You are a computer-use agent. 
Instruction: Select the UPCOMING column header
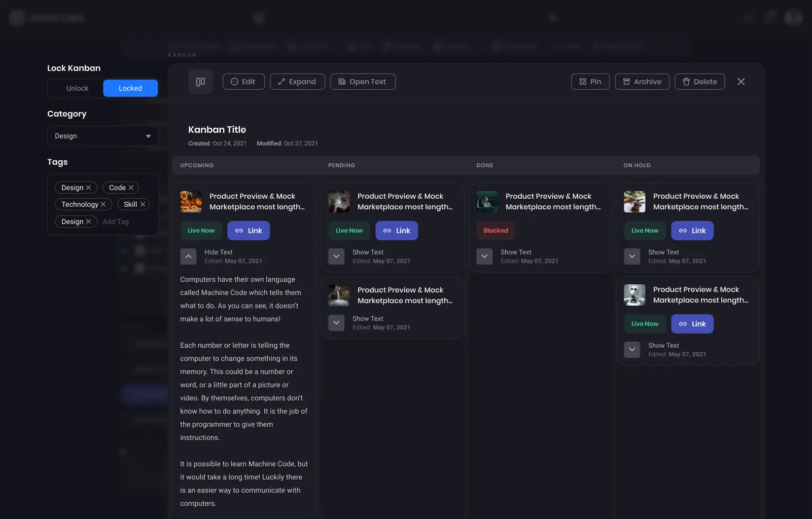pos(197,165)
